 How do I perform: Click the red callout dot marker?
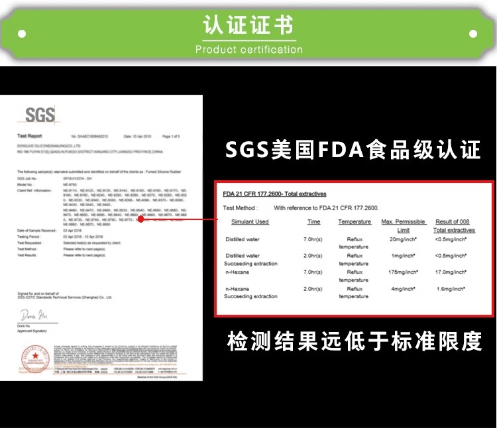(141, 219)
